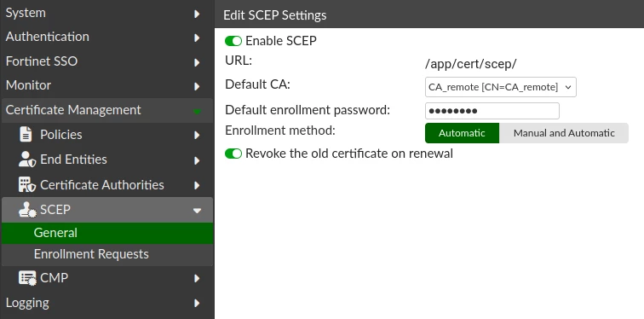
Task: Expand the System menu arrow
Action: (197, 14)
